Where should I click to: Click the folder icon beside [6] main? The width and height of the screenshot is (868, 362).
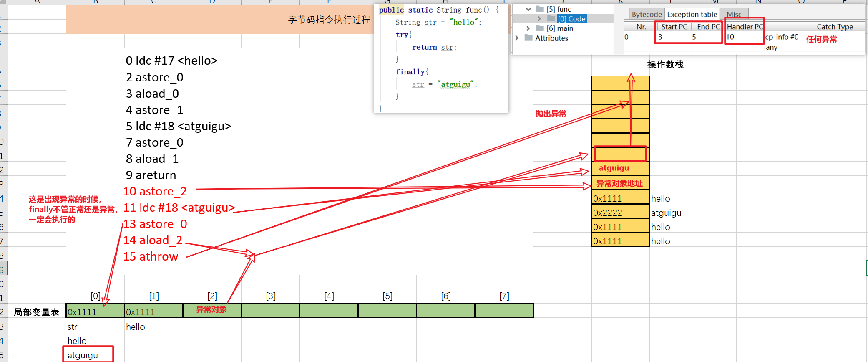pos(540,28)
